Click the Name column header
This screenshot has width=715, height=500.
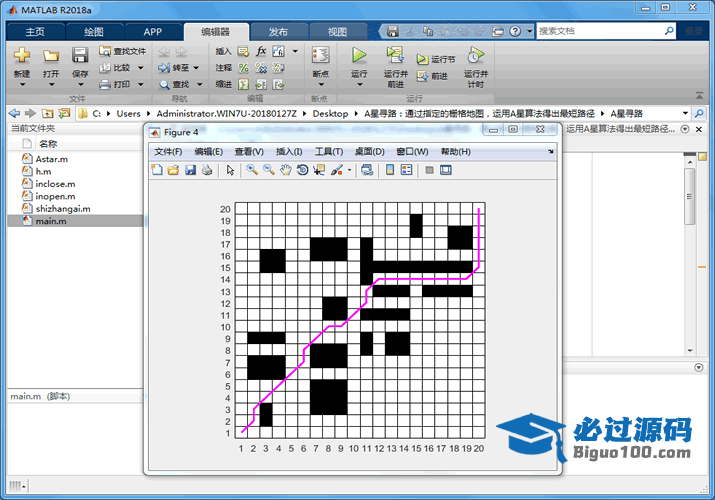(48, 144)
